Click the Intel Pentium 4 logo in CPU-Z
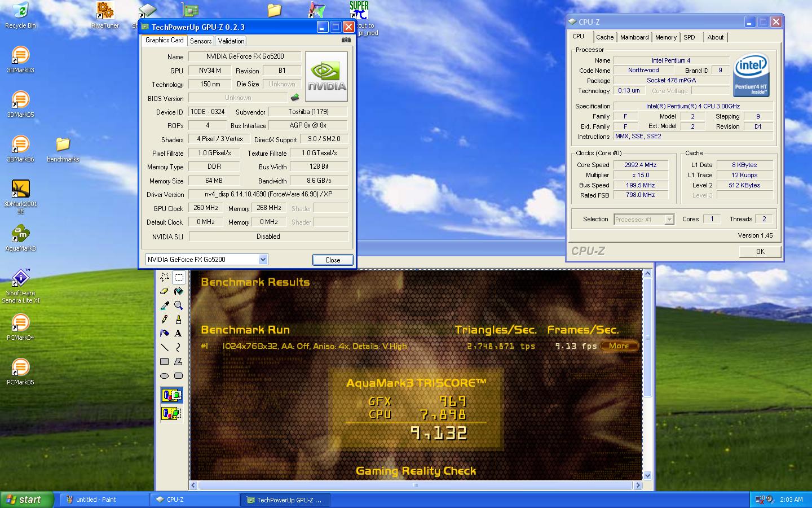The image size is (812, 508). pyautogui.click(x=752, y=75)
